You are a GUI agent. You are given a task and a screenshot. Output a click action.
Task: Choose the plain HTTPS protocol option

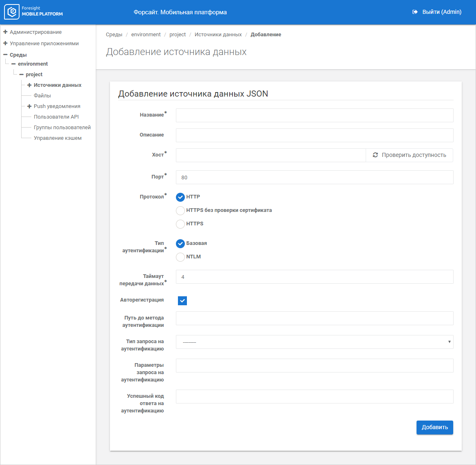coord(180,224)
